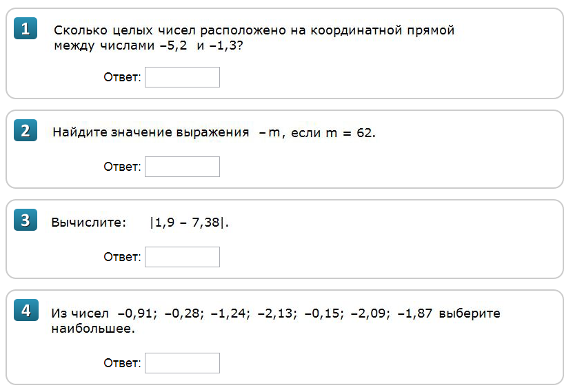Click the blue number 2 badge
This screenshot has width=573, height=392.
tap(26, 130)
